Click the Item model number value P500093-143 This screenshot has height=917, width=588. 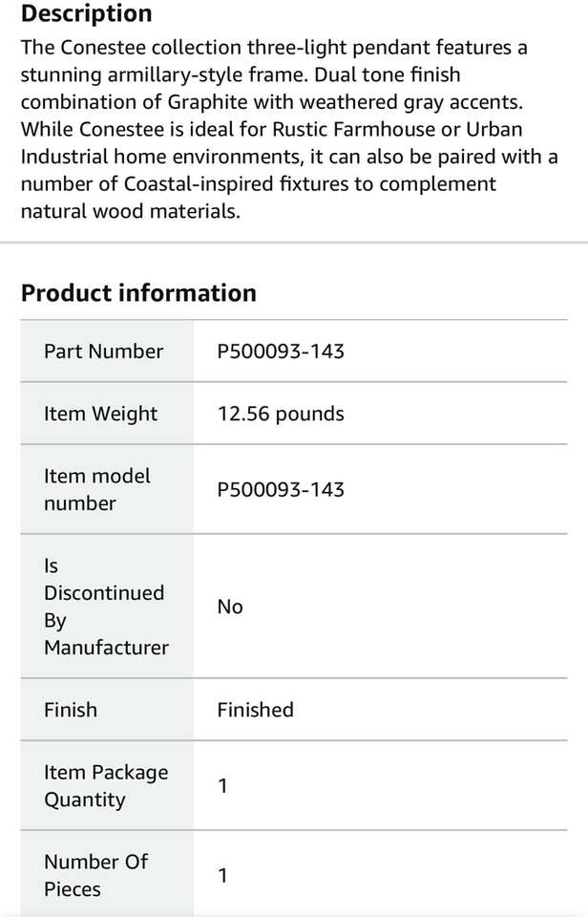pos(281,490)
